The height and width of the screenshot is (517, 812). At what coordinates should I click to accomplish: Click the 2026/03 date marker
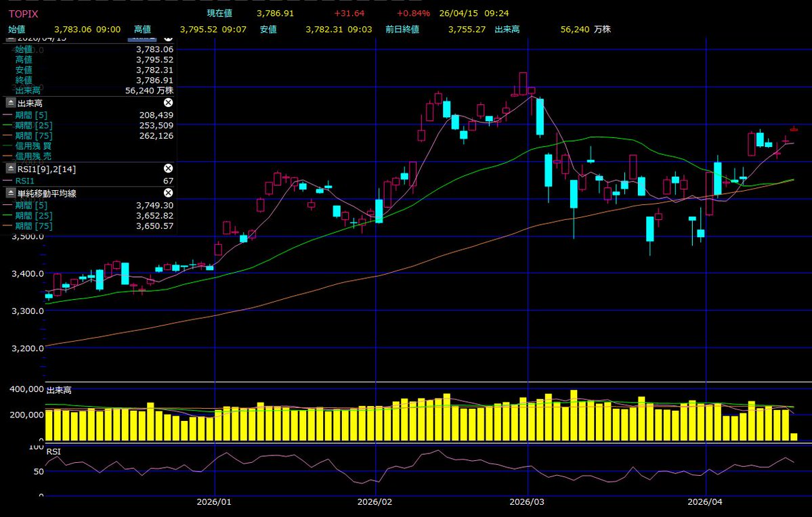pos(527,502)
